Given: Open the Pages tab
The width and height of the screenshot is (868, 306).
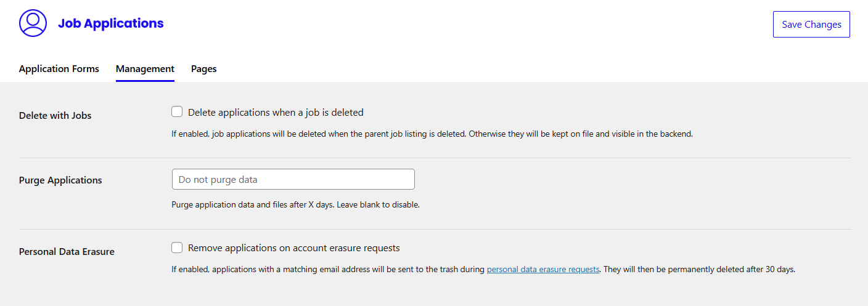Looking at the screenshot, I should pyautogui.click(x=203, y=69).
